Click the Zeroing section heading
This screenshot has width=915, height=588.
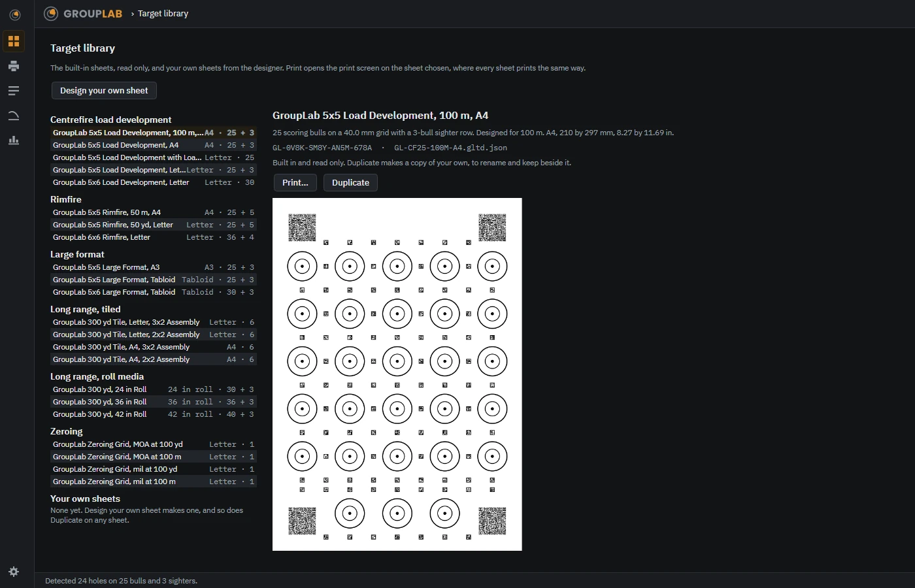(67, 431)
